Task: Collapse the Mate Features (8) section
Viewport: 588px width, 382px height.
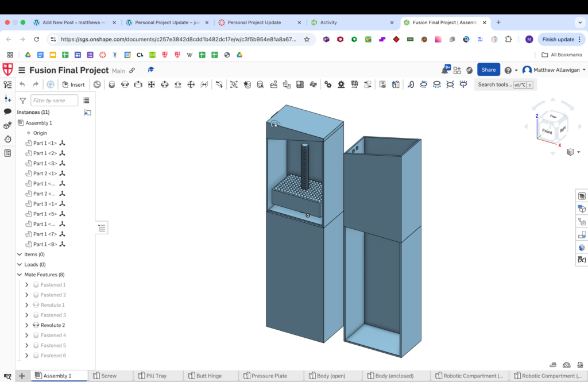Action: 20,275
